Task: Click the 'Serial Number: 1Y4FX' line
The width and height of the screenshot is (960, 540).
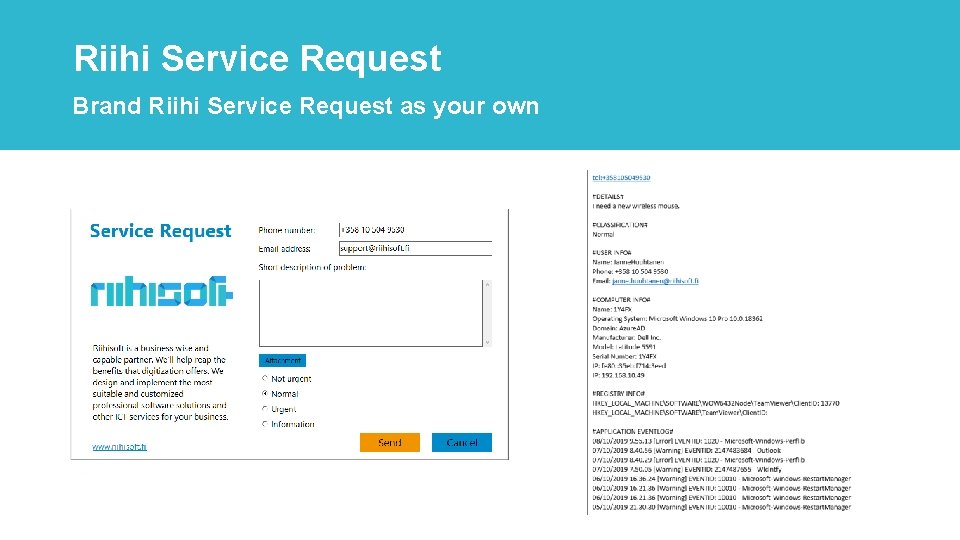Action: [624, 356]
